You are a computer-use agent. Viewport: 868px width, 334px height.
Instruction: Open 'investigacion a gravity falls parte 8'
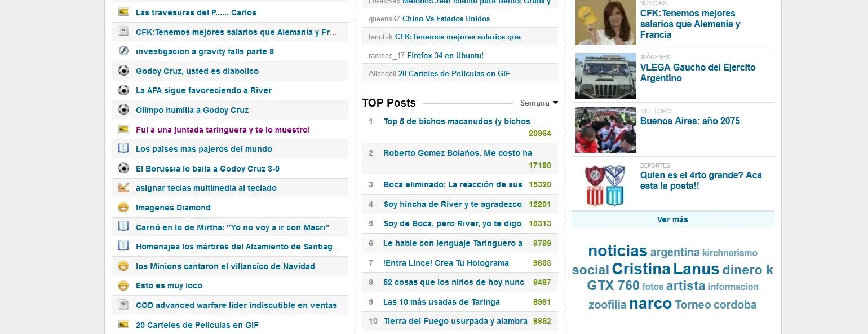click(205, 51)
